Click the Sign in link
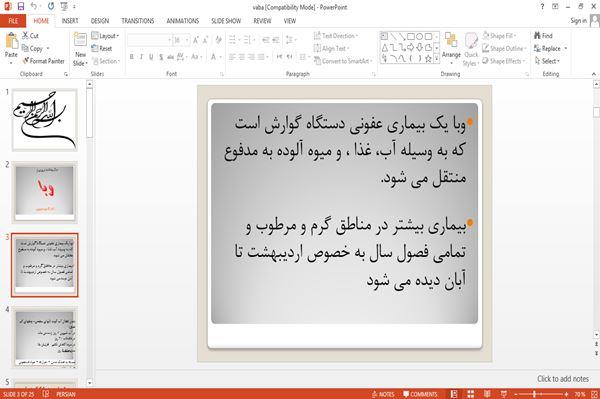The image size is (600, 399). [x=578, y=21]
